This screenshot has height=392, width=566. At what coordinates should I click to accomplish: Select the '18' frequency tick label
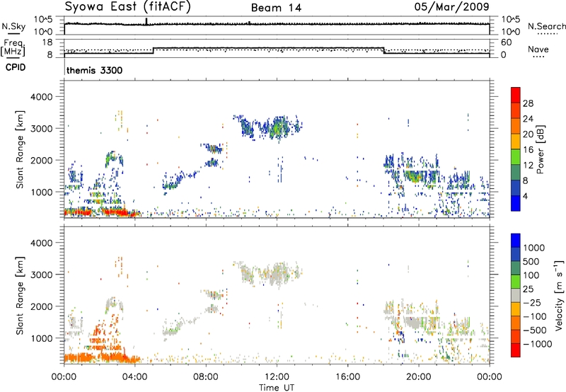(47, 42)
